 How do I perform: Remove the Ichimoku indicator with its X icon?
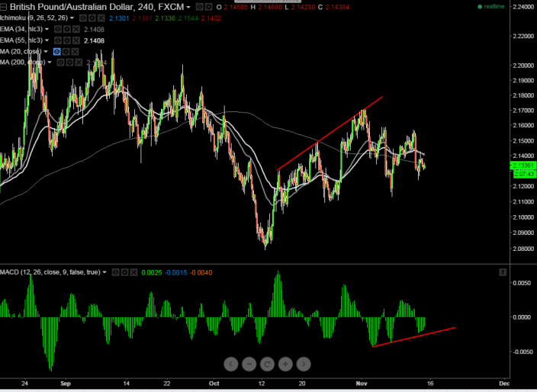click(x=101, y=18)
